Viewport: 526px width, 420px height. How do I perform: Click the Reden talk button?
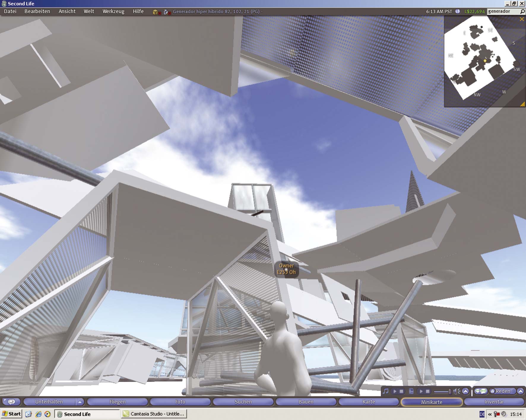pyautogui.click(x=503, y=391)
